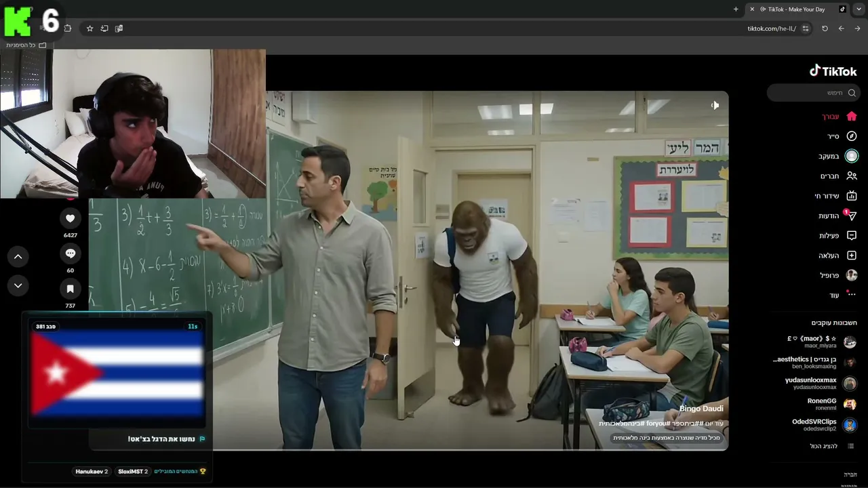
Task: Open the Bingo Daudi creator name
Action: pos(701,409)
